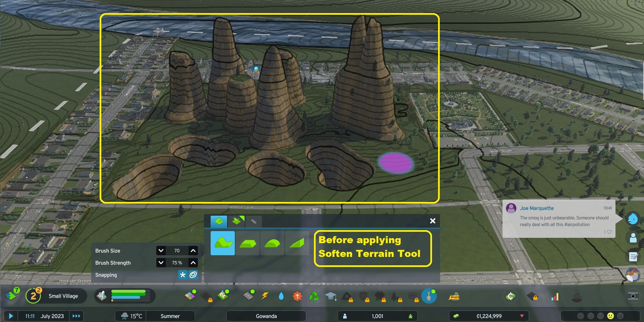Open the Zones build menu

pyautogui.click(x=190, y=296)
